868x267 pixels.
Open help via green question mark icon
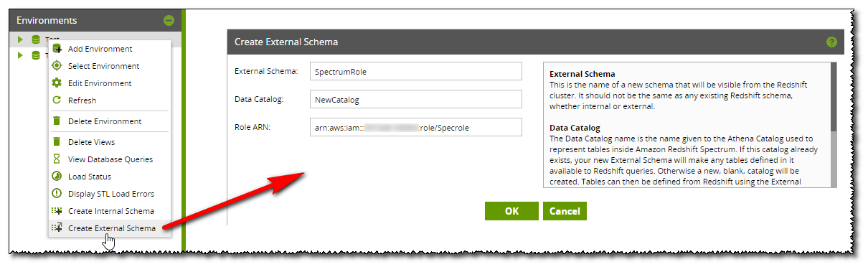[x=832, y=42]
